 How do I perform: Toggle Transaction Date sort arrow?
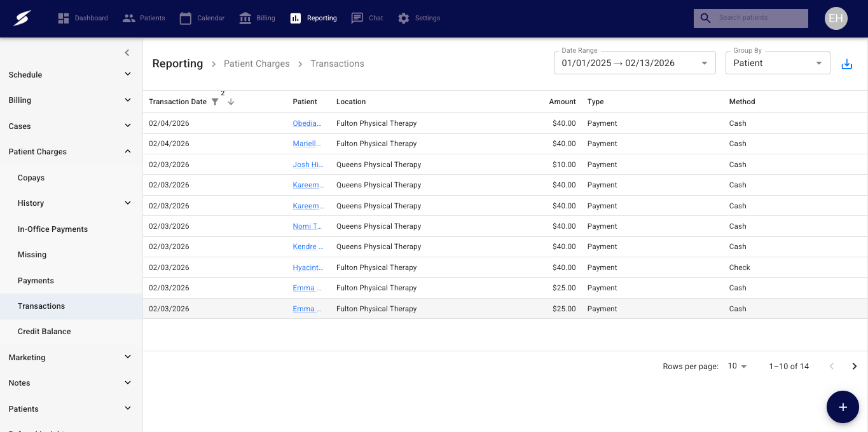[x=231, y=102]
